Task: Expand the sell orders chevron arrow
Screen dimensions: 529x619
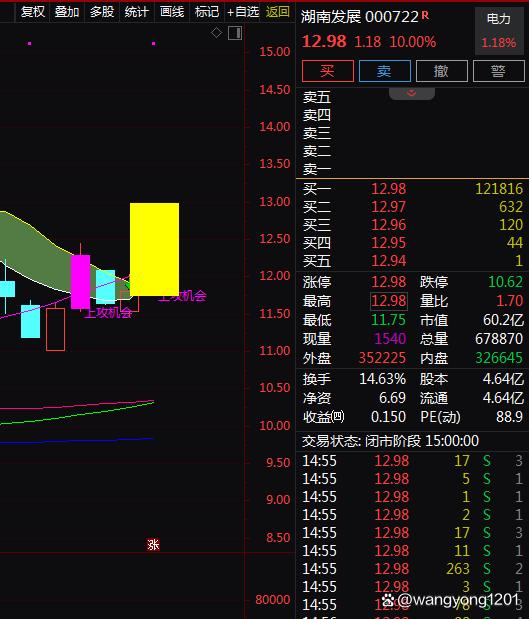Action: pos(411,93)
